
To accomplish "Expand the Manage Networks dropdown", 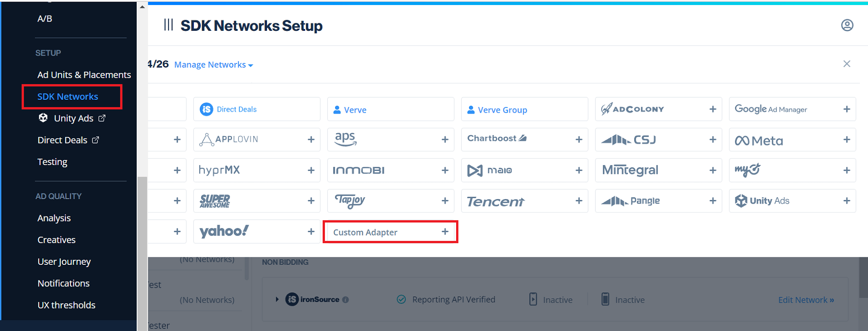I will [x=214, y=65].
